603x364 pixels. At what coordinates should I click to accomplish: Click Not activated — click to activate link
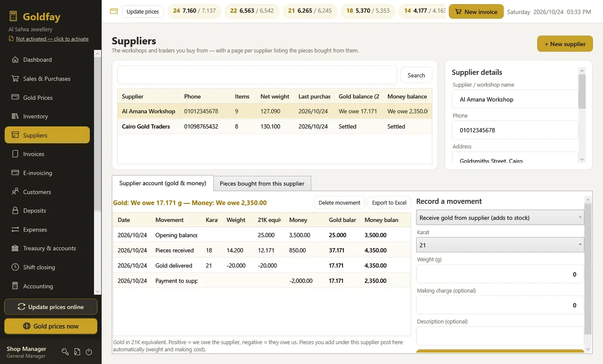click(x=52, y=39)
